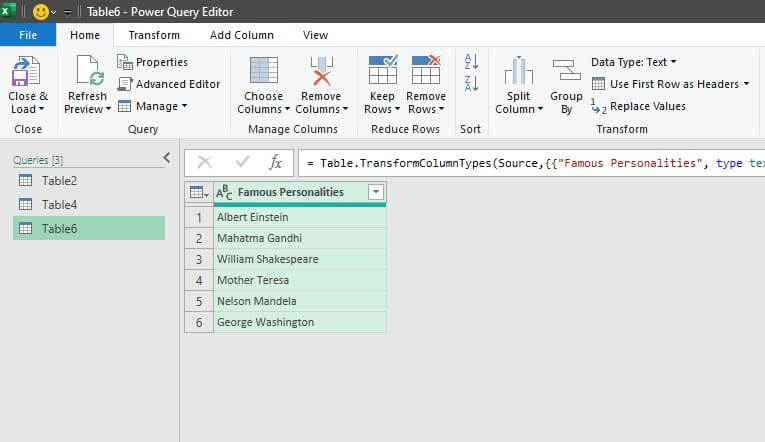Open Famous Personalities column filter dropdown
Viewport: 765px width, 442px height.
tap(376, 192)
